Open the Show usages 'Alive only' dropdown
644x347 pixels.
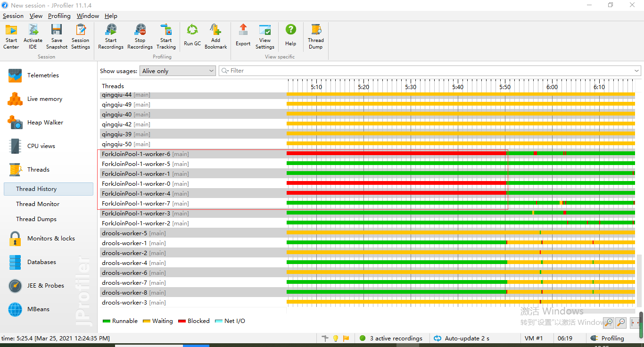[178, 71]
